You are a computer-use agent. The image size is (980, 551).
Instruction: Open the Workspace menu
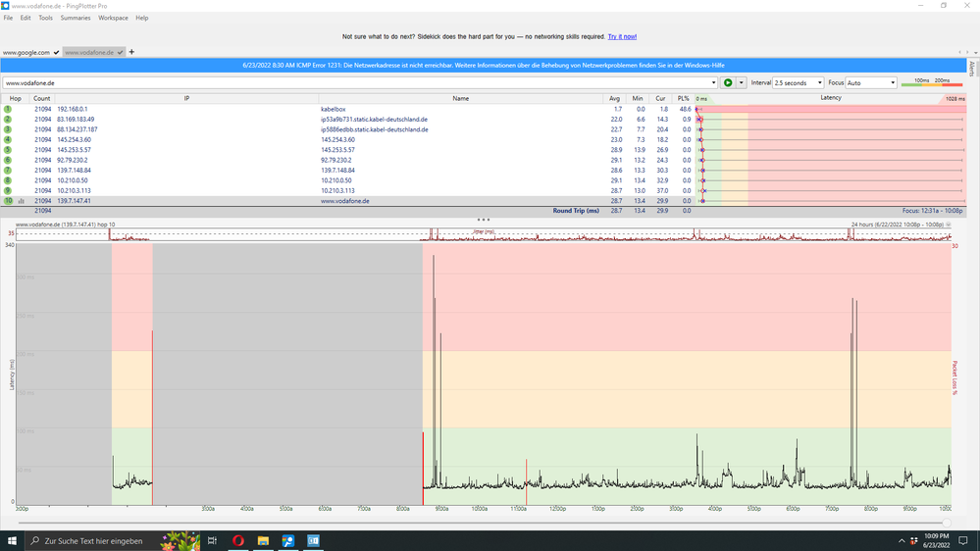(x=113, y=18)
